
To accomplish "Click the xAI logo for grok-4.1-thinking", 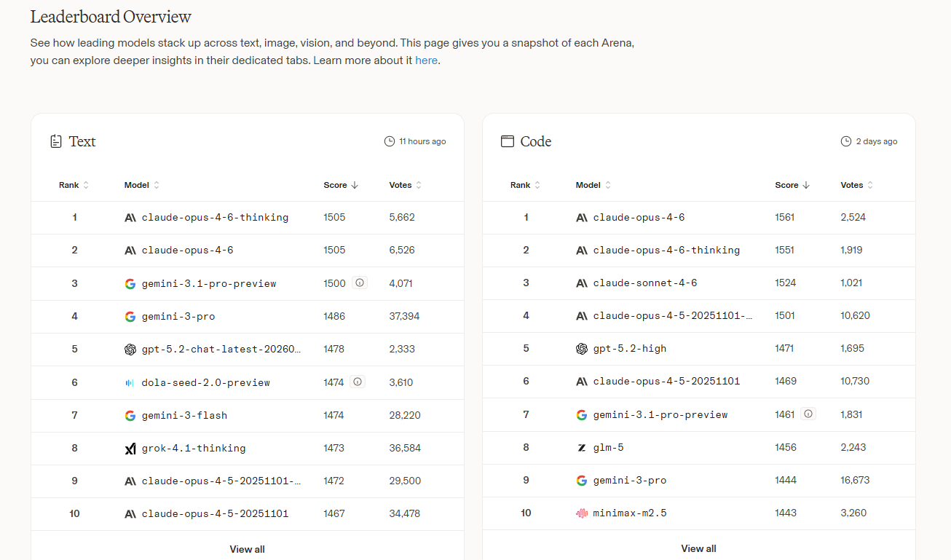I will click(130, 449).
